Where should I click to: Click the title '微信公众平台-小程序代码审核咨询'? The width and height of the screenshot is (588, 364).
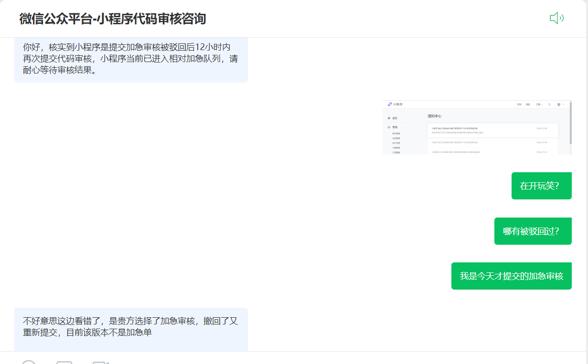click(x=113, y=19)
